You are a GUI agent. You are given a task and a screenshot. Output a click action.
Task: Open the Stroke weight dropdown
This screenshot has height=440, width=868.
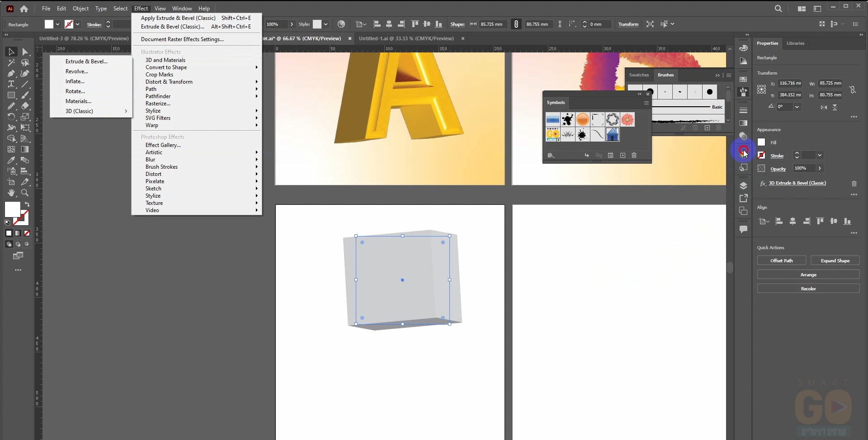(x=819, y=156)
